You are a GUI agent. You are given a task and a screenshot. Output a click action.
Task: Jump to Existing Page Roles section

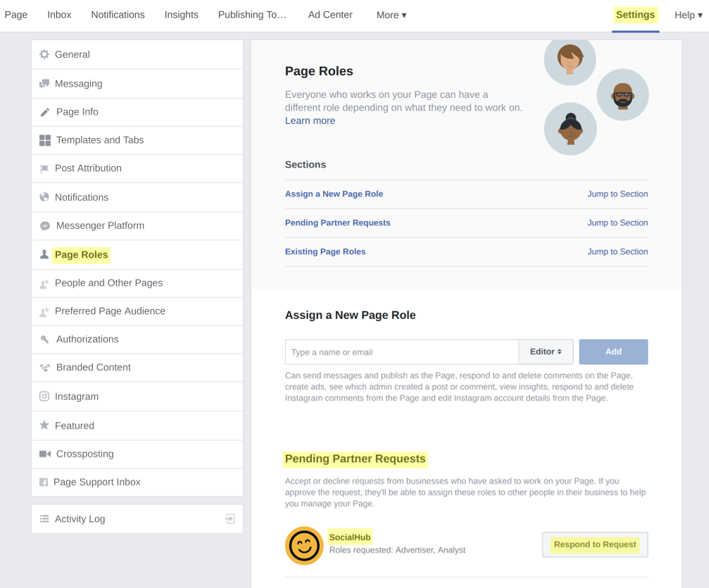pos(617,251)
